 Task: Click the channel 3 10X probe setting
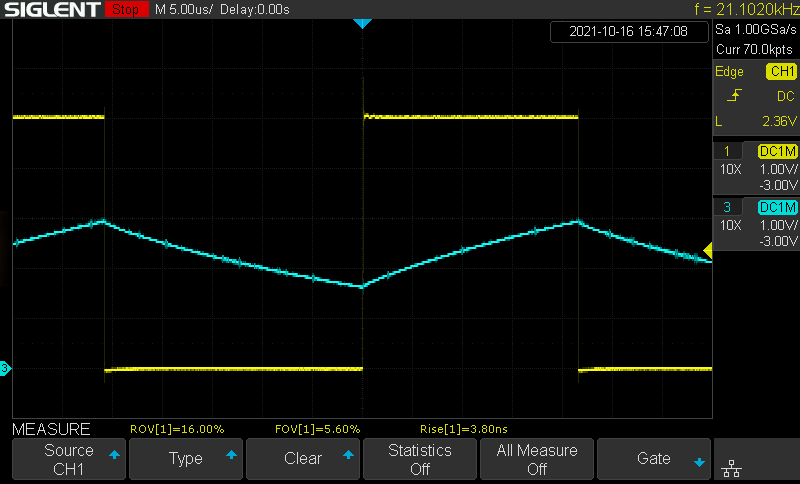click(731, 225)
